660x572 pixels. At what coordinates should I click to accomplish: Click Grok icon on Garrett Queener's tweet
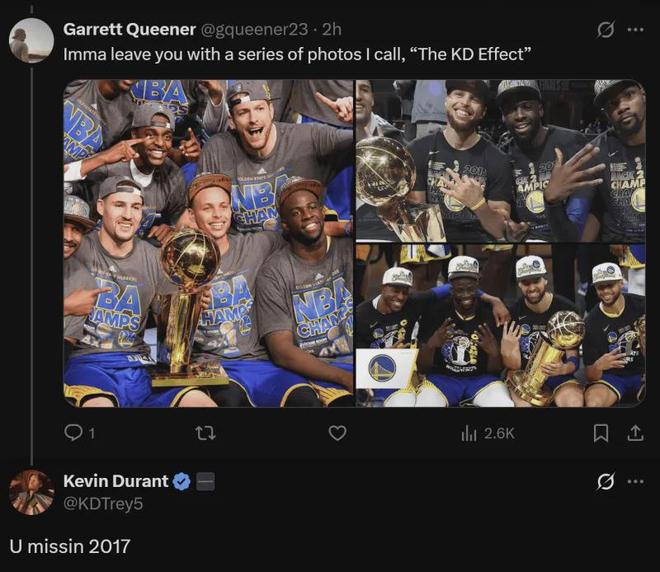[x=605, y=30]
